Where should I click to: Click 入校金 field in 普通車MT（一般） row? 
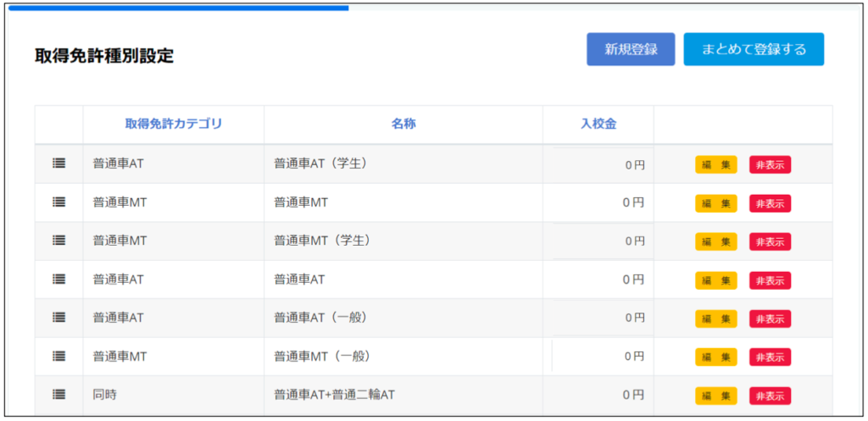tap(598, 357)
